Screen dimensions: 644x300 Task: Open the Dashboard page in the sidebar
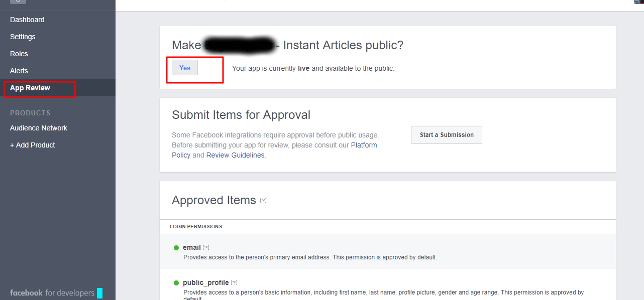pos(27,20)
